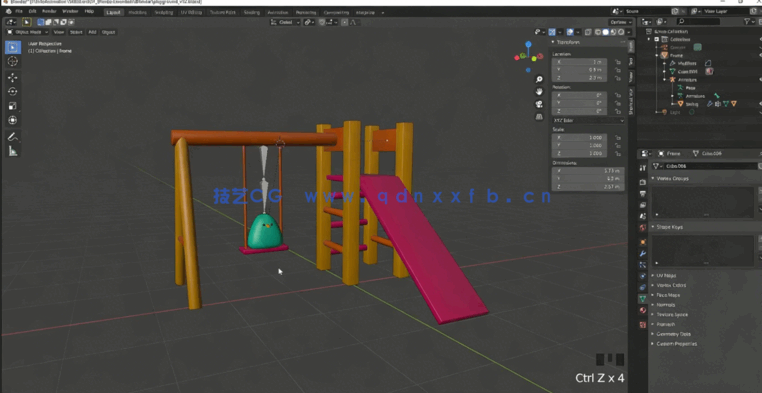762x393 pixels.
Task: Switch to Material Preview shading
Action: coord(613,32)
